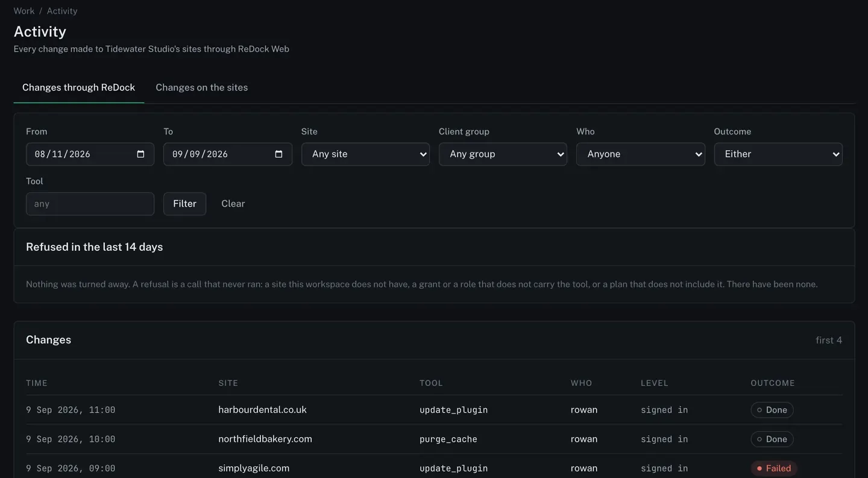
Task: Click the TOOL column header
Action: [432, 383]
